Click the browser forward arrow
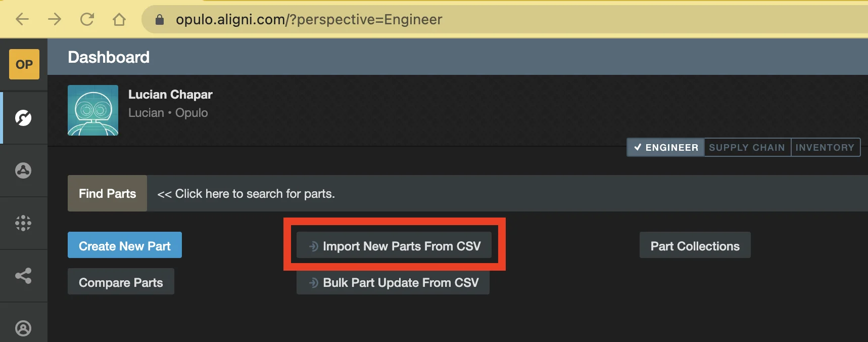The width and height of the screenshot is (868, 342). click(55, 19)
